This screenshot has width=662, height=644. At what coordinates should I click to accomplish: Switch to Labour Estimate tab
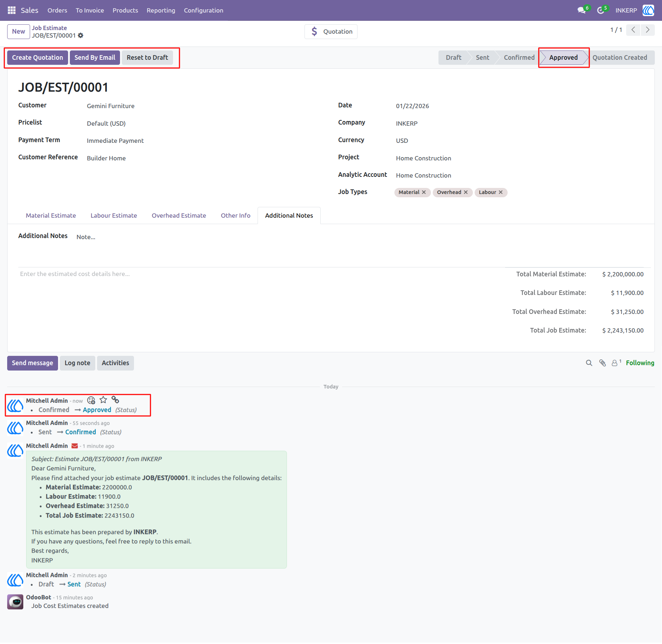[114, 216]
